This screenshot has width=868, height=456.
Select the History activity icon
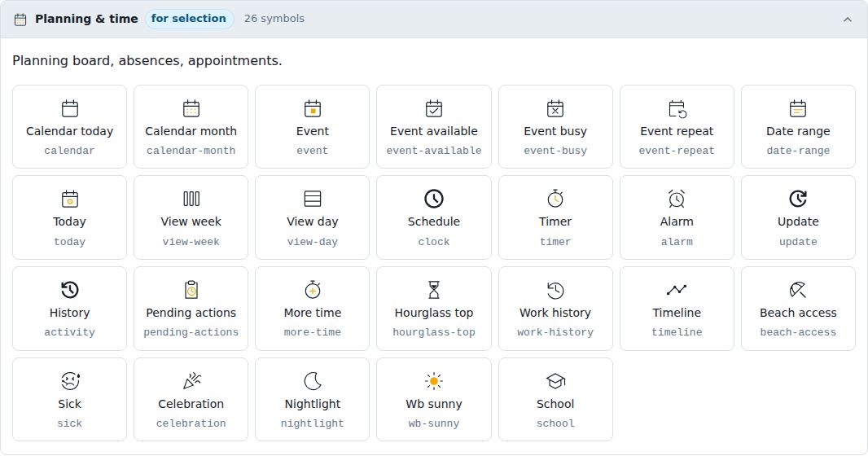[x=70, y=309]
